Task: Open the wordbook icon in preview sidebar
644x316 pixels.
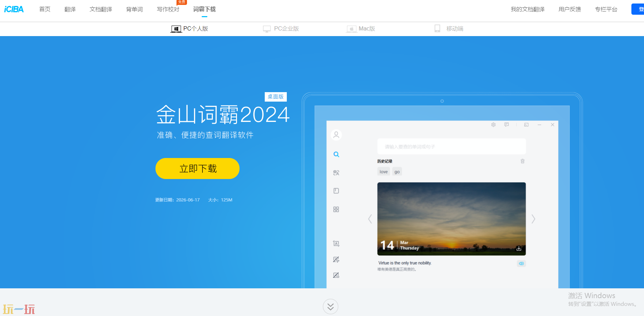Action: click(336, 191)
